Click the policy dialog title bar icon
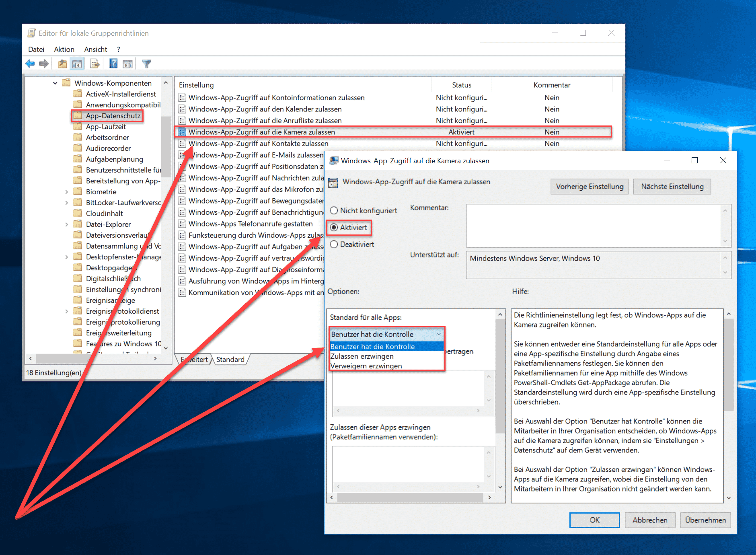The height and width of the screenshot is (555, 756). (x=334, y=160)
